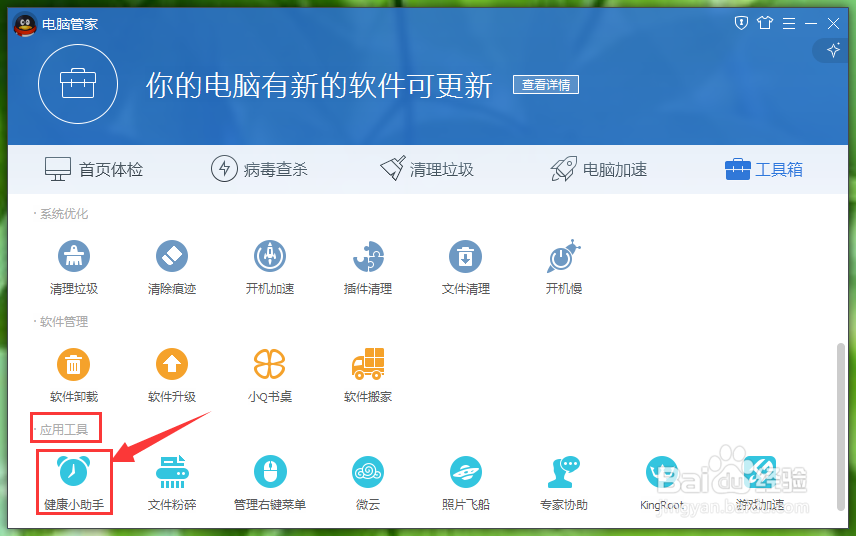The width and height of the screenshot is (856, 536).
Task: Click the sparkle star icon at right edge
Action: (x=833, y=50)
